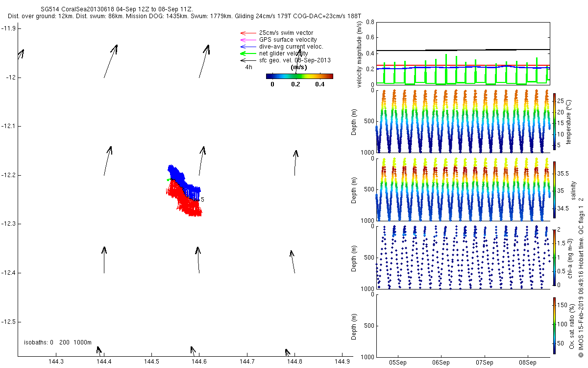Click the plot title 'SG514 CoralSea20130618'
The height and width of the screenshot is (368, 588).
click(78, 9)
